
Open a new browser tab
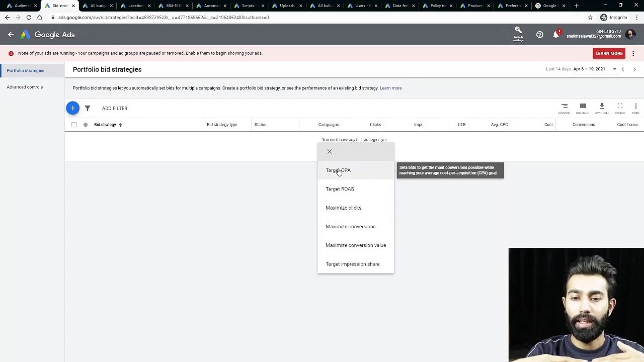tap(577, 6)
